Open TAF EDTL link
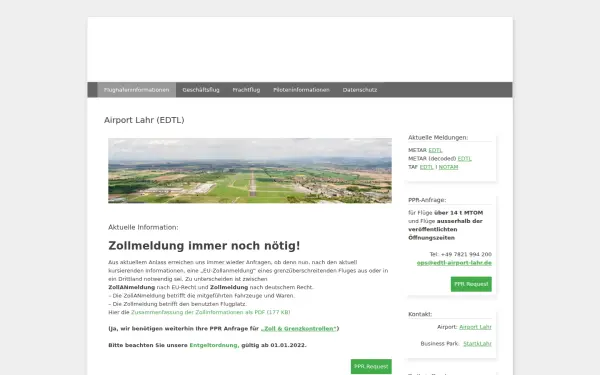 point(426,167)
